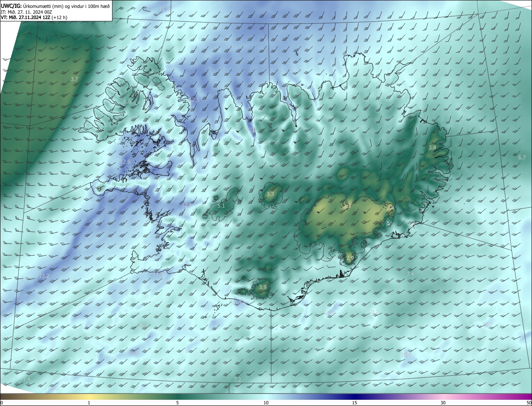Select the 5.1 value label on the glacier
Image resolution: width=532 pixels, height=406 pixels.
[x=221, y=205]
